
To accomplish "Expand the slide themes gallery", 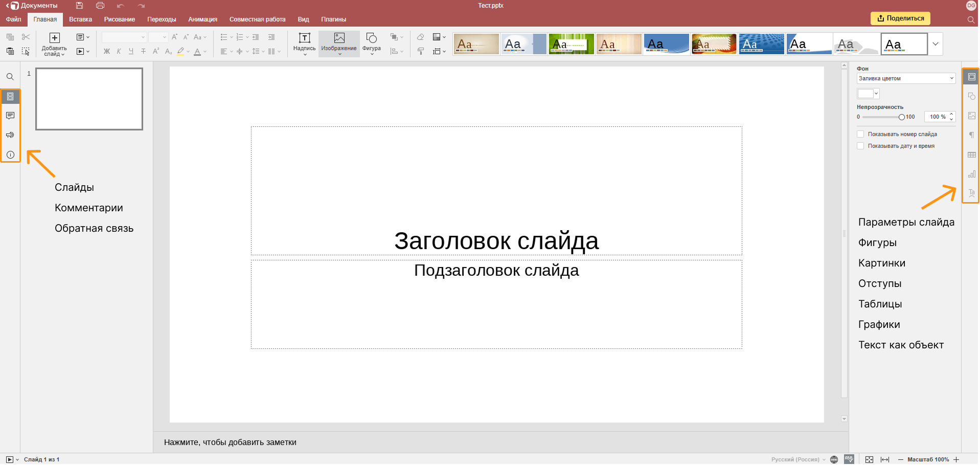I will 935,44.
